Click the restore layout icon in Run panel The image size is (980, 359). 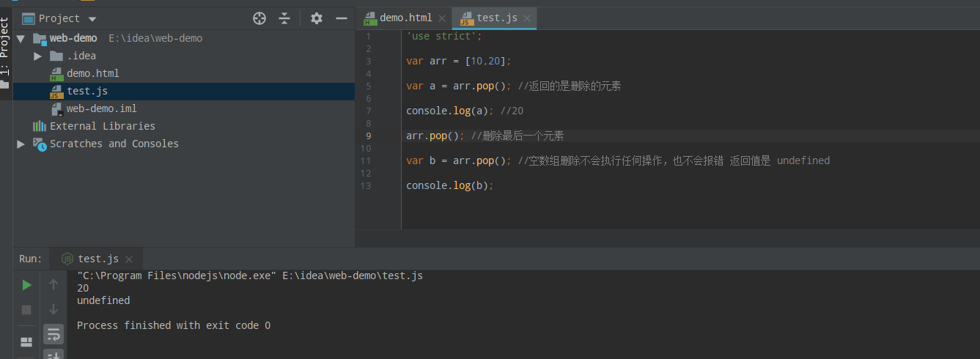click(x=26, y=342)
